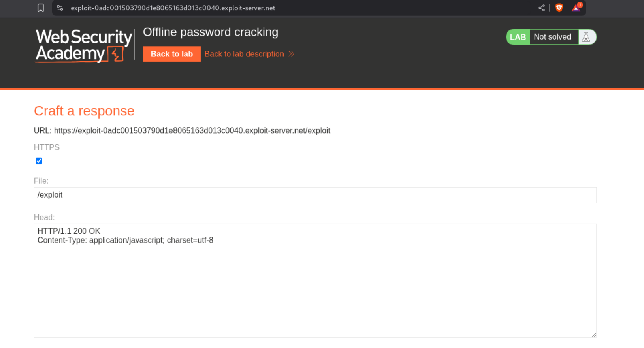Screen dimensions: 644x348
Task: Click the bookmark icon beside the address bar
Action: coord(41,8)
